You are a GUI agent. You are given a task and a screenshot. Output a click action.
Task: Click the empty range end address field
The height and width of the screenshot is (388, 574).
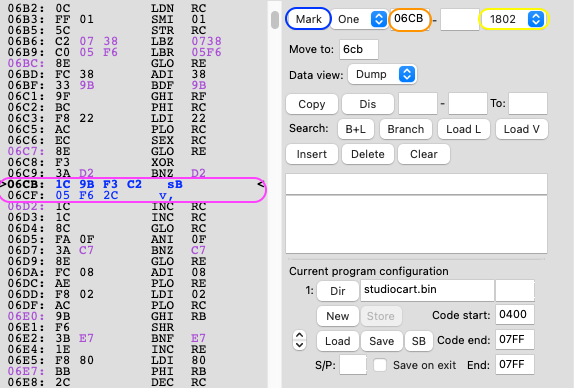click(x=460, y=19)
